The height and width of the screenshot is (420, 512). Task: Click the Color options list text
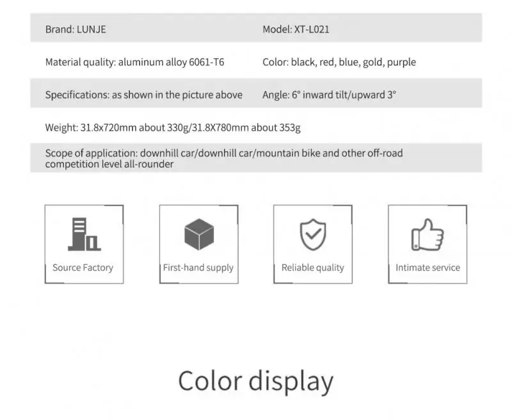339,62
